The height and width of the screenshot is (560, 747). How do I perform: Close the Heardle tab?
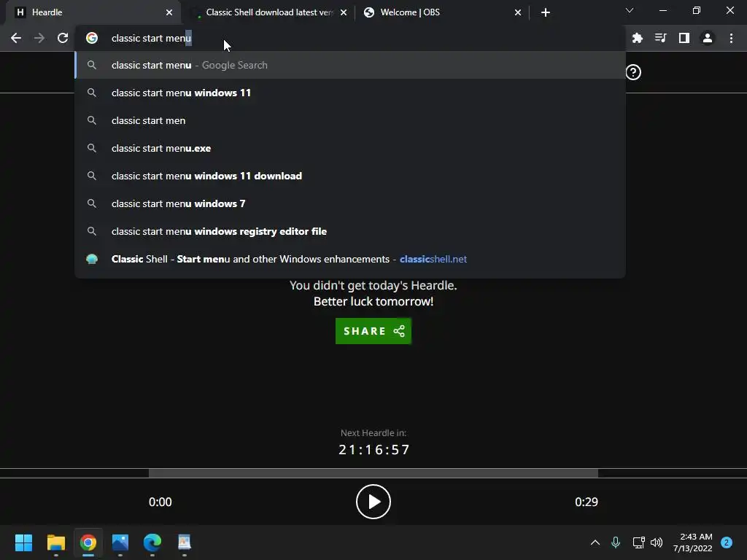point(169,12)
